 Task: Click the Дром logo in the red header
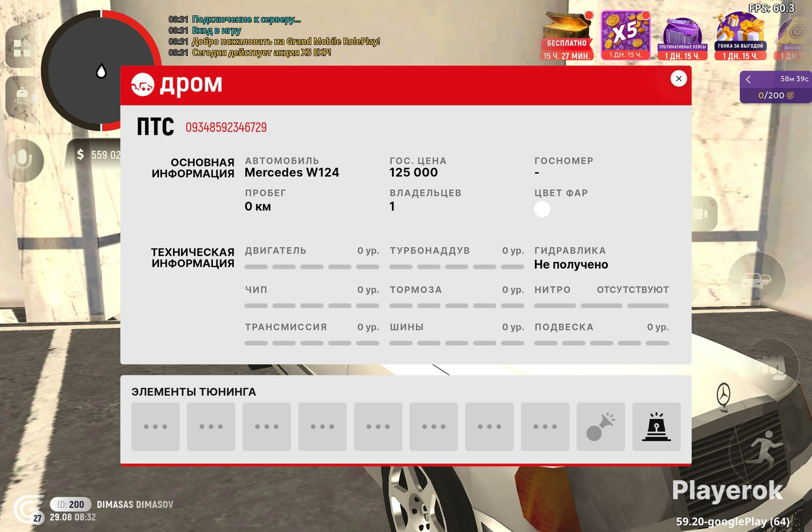click(177, 85)
